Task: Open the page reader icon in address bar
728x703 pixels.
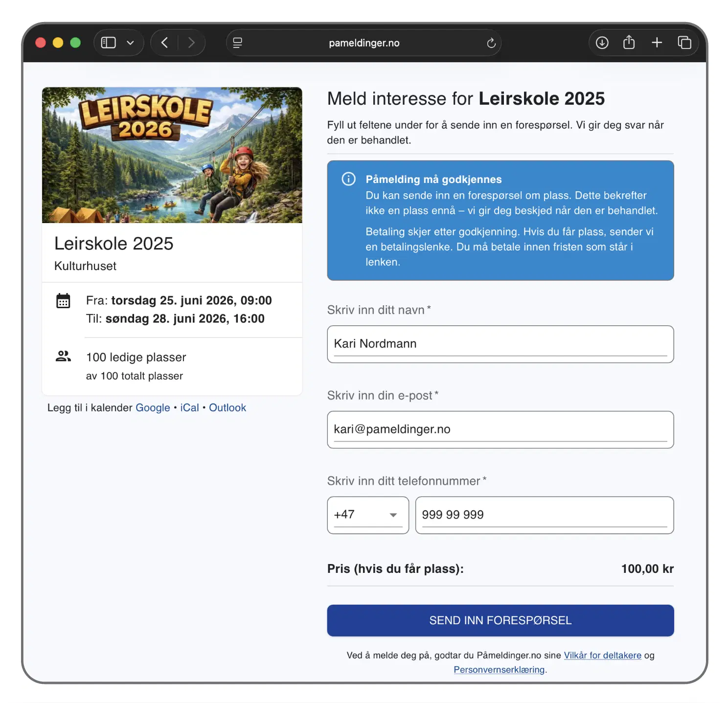Action: click(x=238, y=43)
